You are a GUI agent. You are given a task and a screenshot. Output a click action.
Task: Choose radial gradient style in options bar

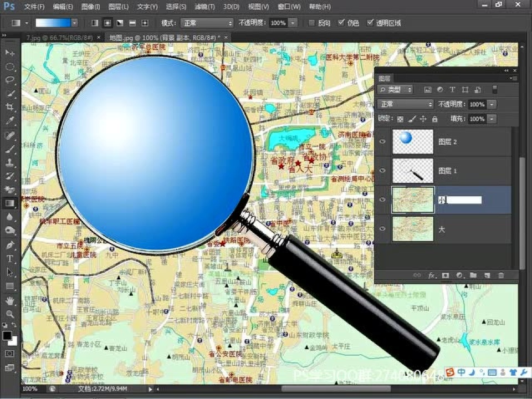(108, 23)
